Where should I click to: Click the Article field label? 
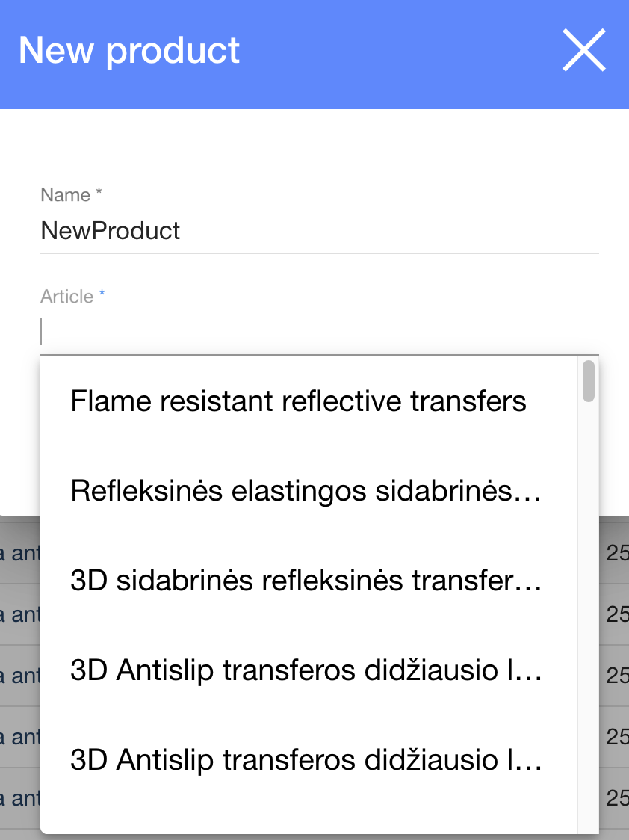click(66, 297)
